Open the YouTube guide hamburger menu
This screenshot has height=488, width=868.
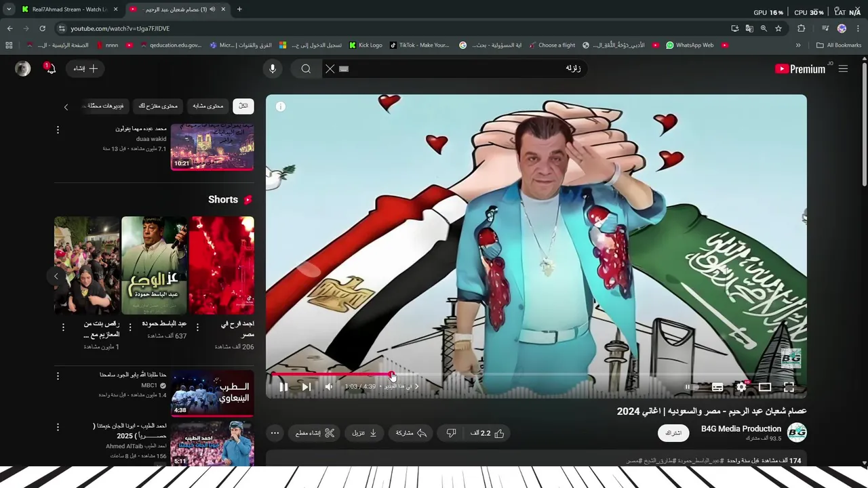coord(843,68)
